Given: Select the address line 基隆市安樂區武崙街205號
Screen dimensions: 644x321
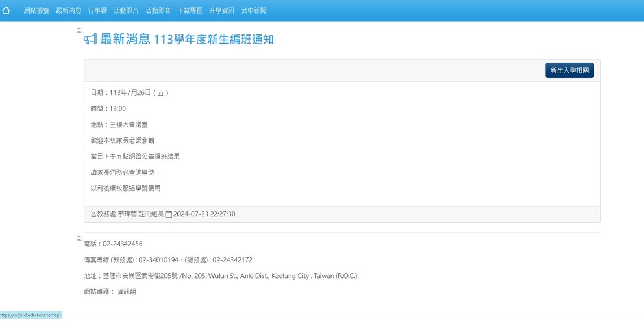Looking at the screenshot, I should (x=220, y=276).
